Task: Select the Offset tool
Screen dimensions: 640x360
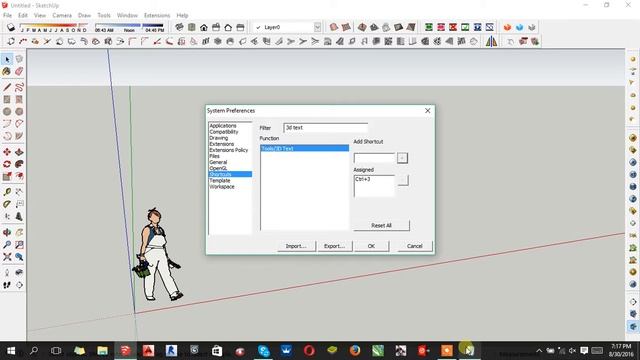Action: (19, 176)
